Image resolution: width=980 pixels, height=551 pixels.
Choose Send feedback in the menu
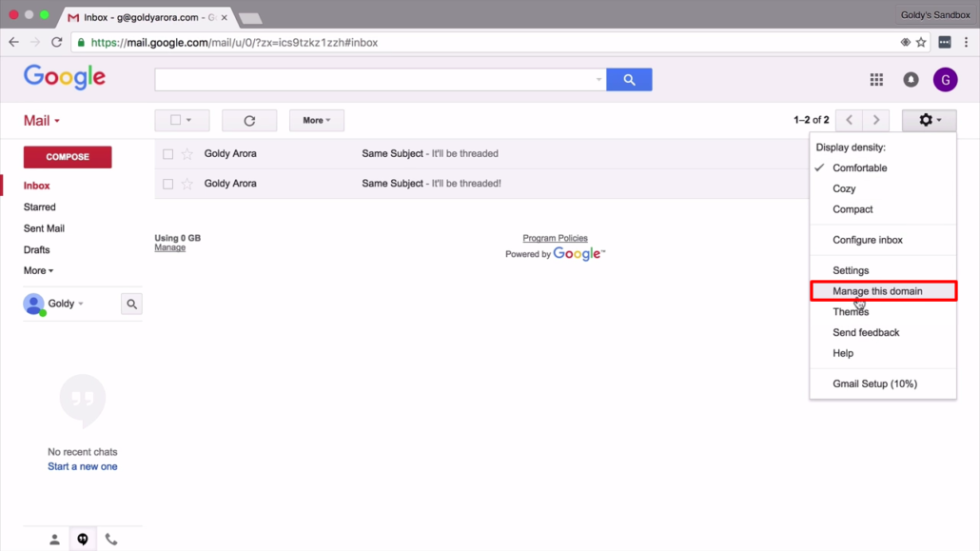883,332
